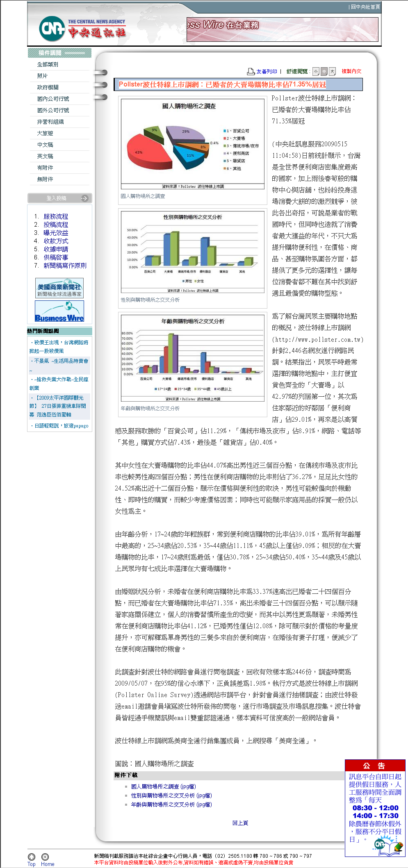This screenshot has width=408, height=868.
Task: Open the 年齡與購物場所之交叉分析 bar chart image
Action: 192,358
